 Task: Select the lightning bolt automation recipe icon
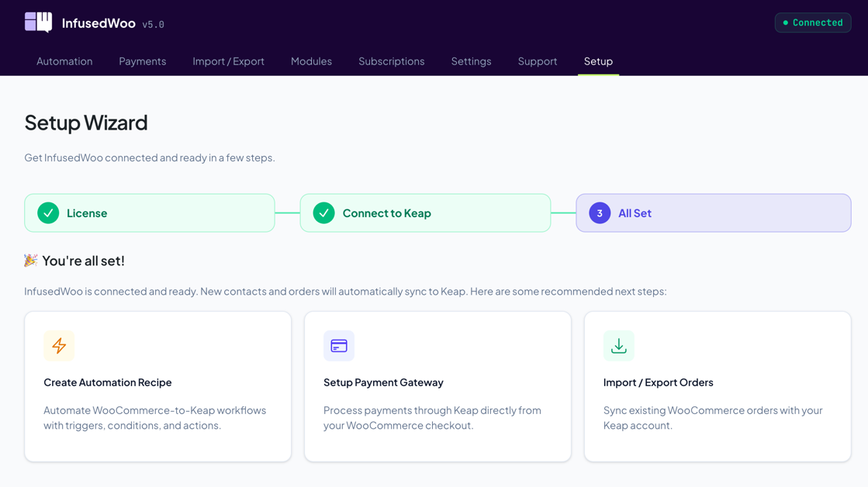(59, 346)
